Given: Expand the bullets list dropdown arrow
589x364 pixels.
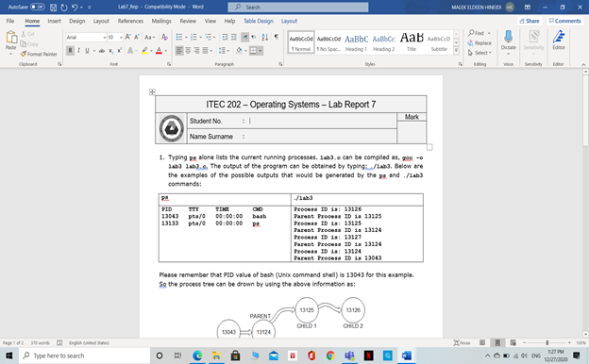Looking at the screenshot, I should [186, 37].
